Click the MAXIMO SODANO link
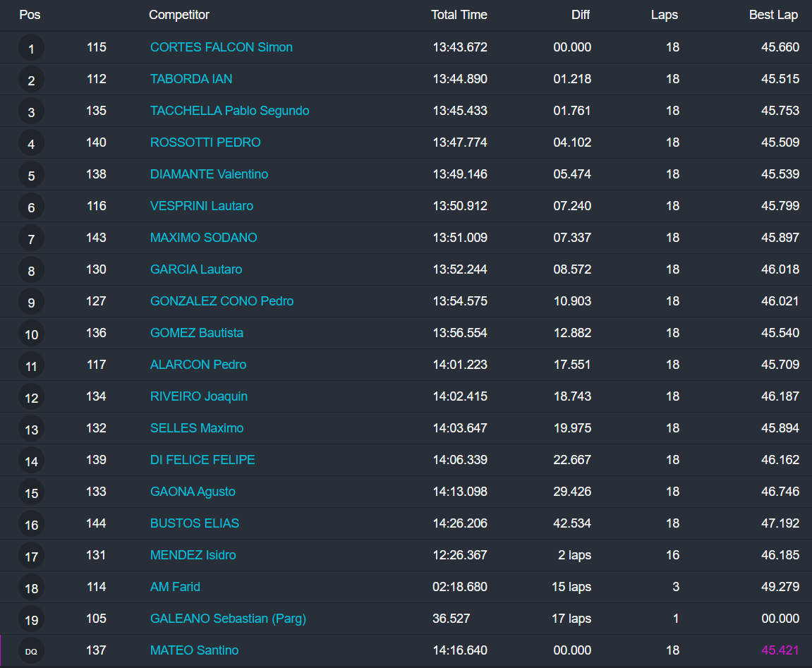 (x=203, y=238)
